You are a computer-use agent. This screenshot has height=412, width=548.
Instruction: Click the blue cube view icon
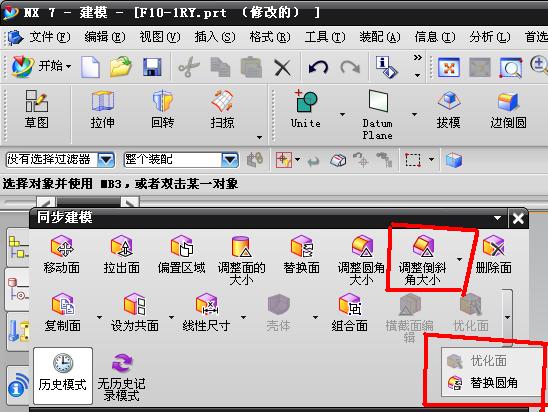454,160
